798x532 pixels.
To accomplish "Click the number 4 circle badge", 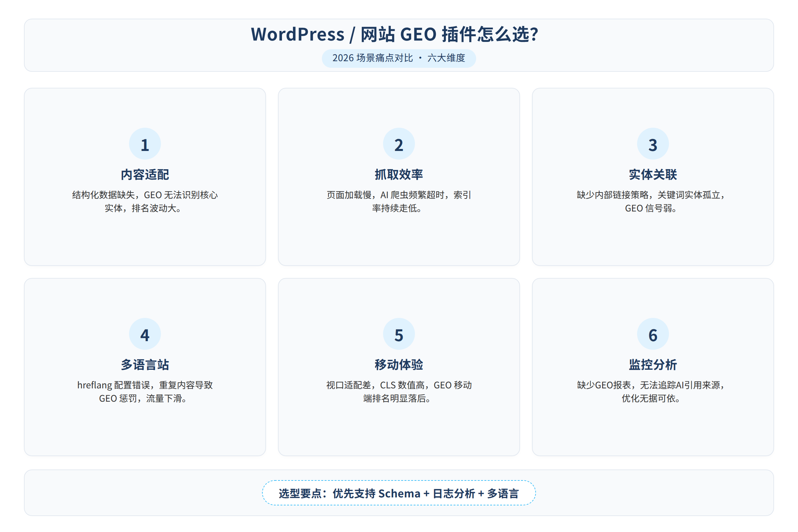I will [145, 334].
